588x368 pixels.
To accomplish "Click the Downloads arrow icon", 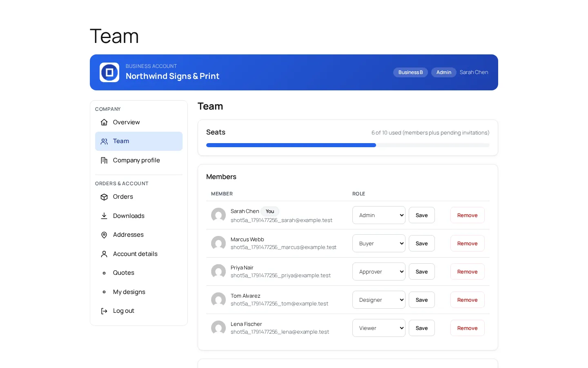I will 104,216.
